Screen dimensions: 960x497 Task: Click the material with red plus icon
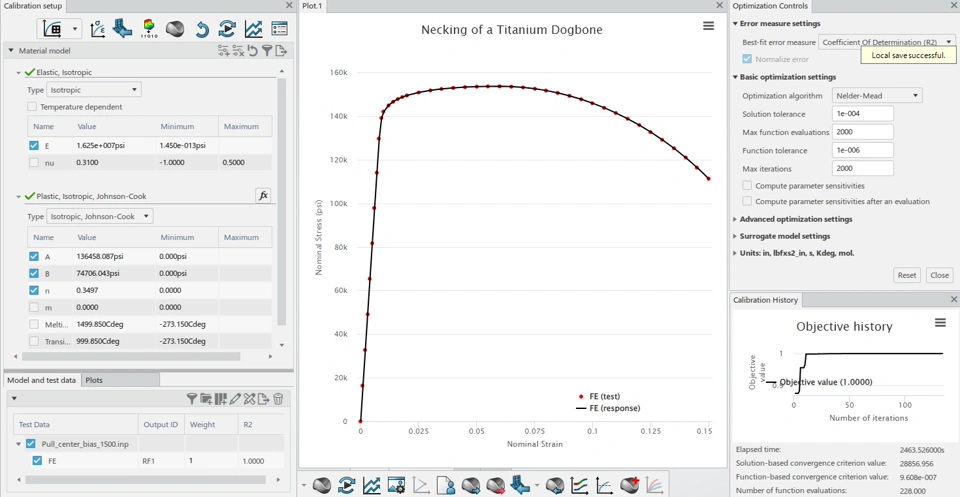tap(629, 486)
